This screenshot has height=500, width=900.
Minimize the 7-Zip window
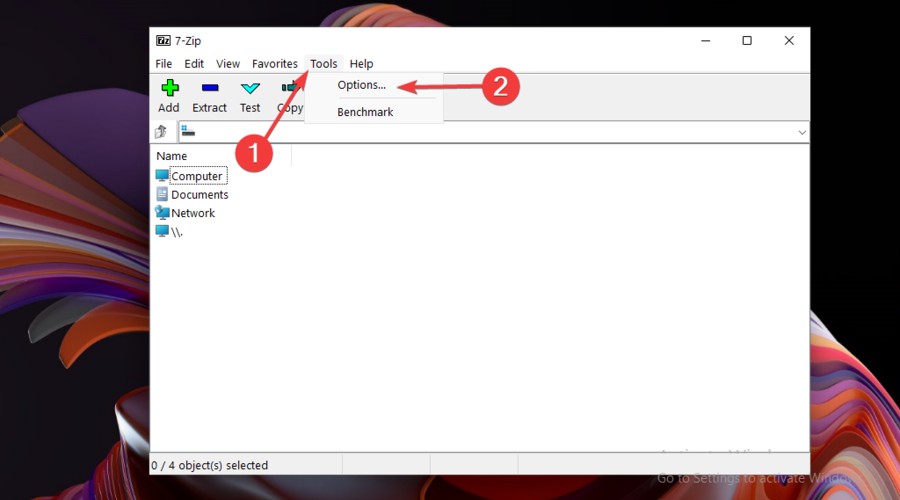coord(705,41)
